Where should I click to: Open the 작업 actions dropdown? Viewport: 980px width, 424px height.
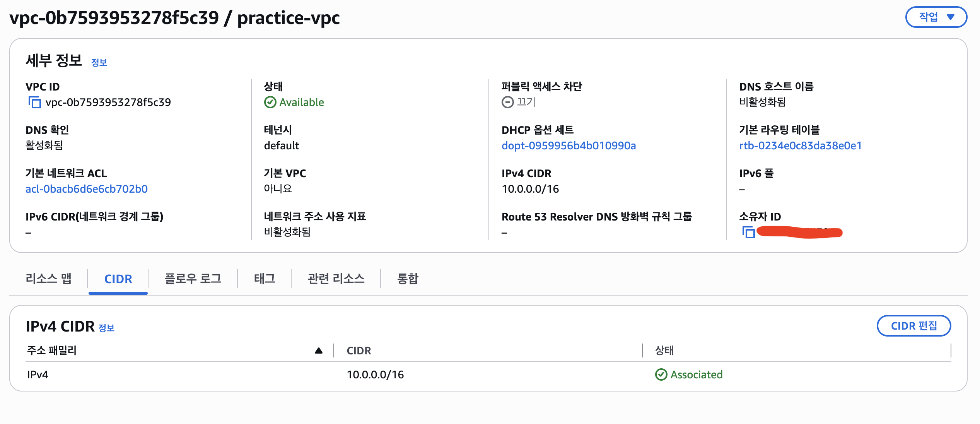(936, 17)
